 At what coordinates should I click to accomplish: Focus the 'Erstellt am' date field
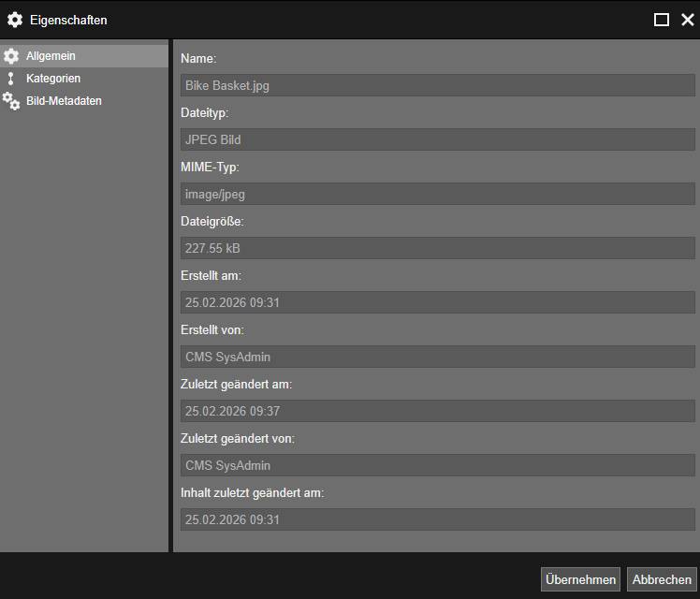coord(437,302)
